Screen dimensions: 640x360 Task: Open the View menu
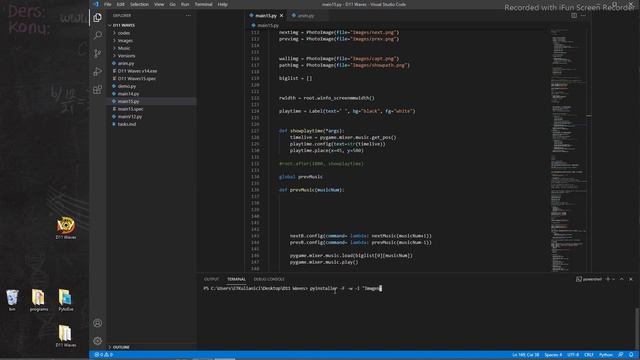tap(159, 4)
